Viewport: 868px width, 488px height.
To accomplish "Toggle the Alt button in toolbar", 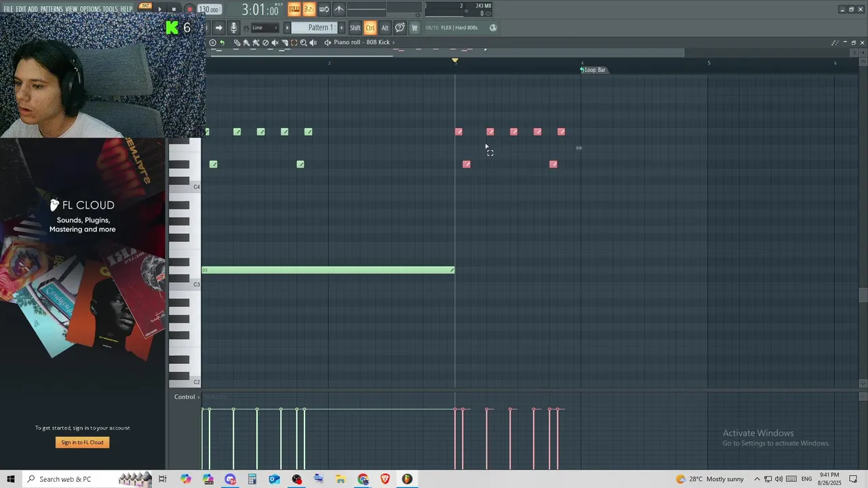I will [x=385, y=28].
